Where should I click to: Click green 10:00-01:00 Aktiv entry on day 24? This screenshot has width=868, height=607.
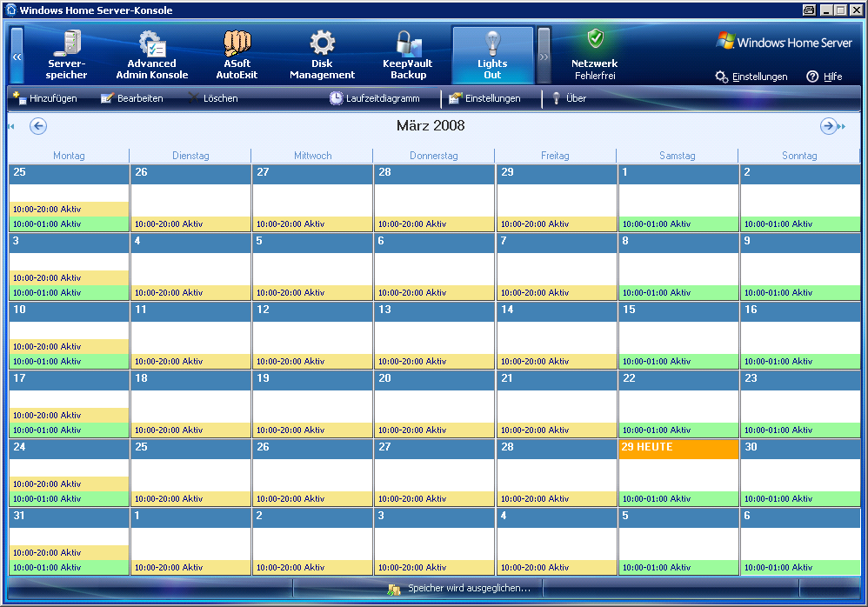click(x=70, y=498)
